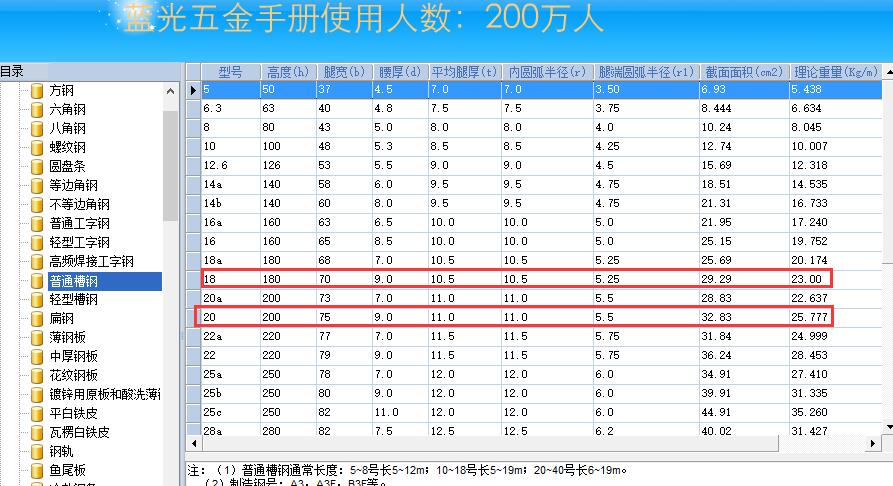Click the table's vertical scroll up arrow
The image size is (893, 486).
[888, 72]
